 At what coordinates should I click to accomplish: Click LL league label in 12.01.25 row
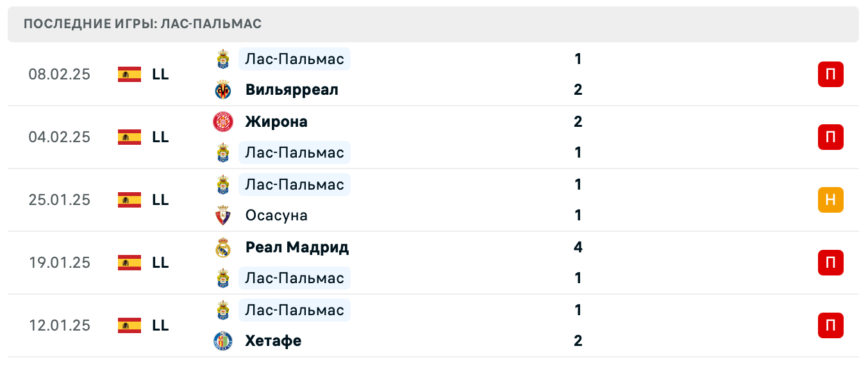click(x=160, y=325)
